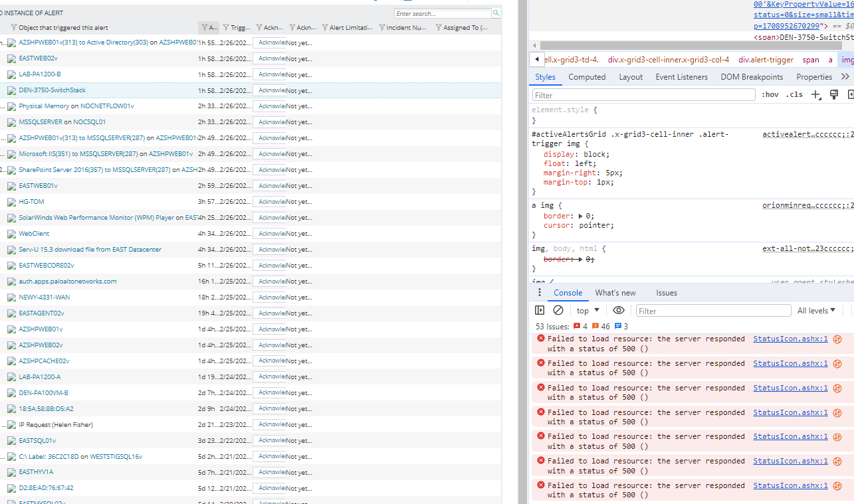Switch to the Layout tab
The height and width of the screenshot is (504, 854).
pyautogui.click(x=631, y=77)
